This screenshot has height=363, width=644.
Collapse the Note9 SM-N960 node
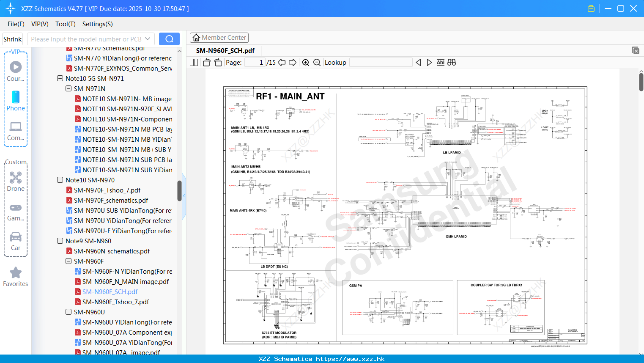(60, 241)
